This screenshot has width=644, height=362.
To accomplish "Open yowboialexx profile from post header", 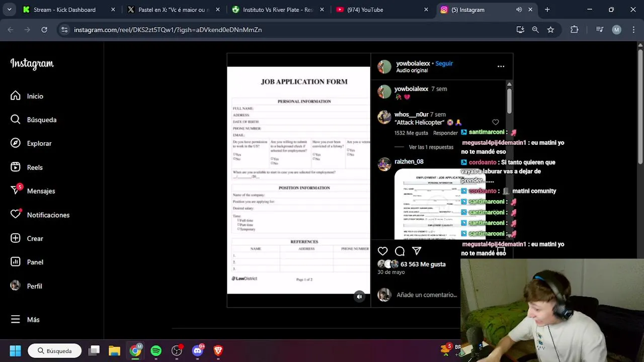I will 413,63.
